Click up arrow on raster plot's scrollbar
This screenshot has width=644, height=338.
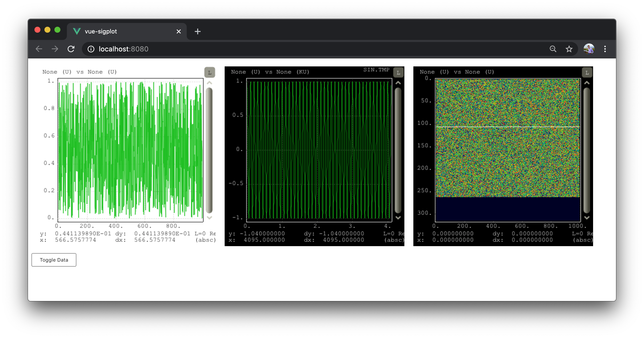[x=587, y=83]
